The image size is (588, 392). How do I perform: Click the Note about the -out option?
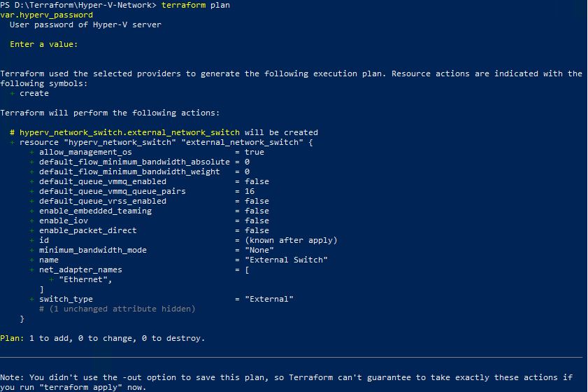[286, 377]
